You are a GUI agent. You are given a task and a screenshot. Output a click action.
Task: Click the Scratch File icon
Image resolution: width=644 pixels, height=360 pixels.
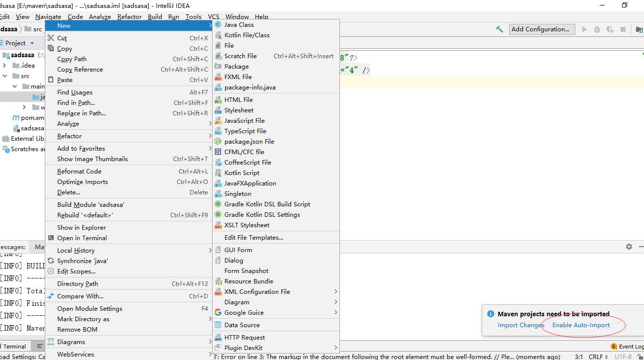218,56
